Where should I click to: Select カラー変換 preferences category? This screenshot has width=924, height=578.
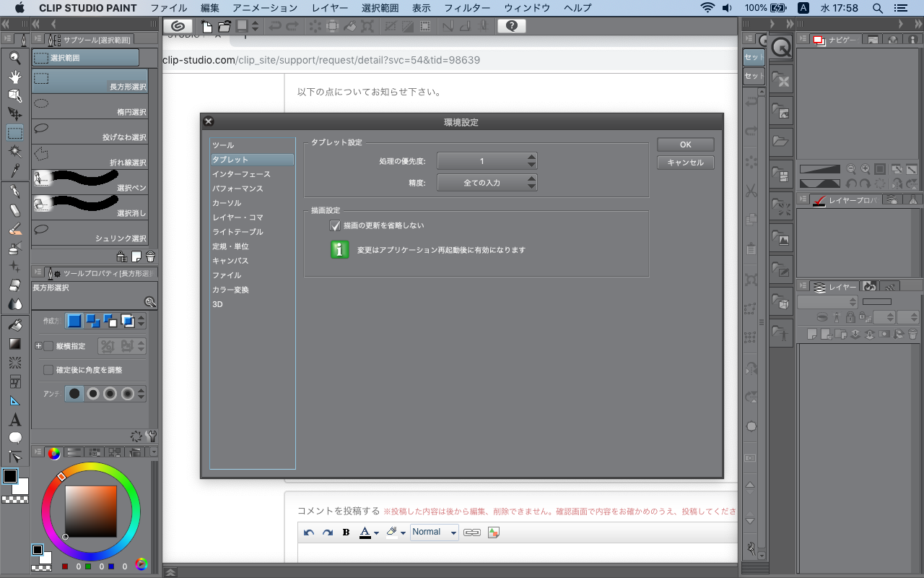point(230,290)
